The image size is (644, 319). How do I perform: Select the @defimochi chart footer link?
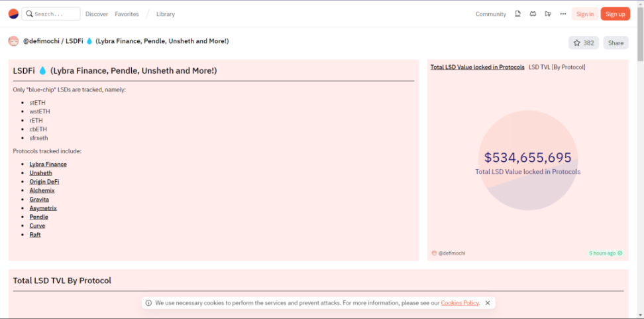(452, 253)
